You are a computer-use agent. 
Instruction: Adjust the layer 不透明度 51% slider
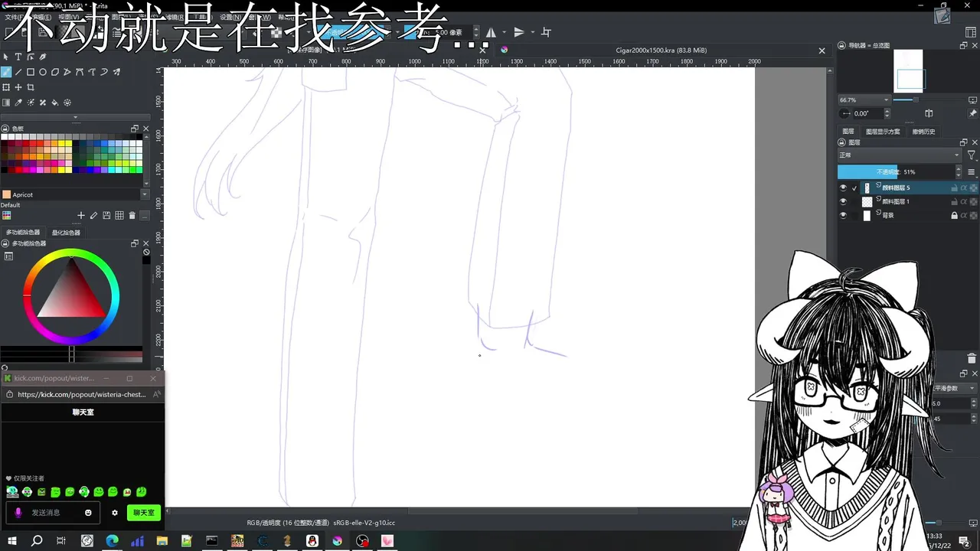click(x=896, y=172)
